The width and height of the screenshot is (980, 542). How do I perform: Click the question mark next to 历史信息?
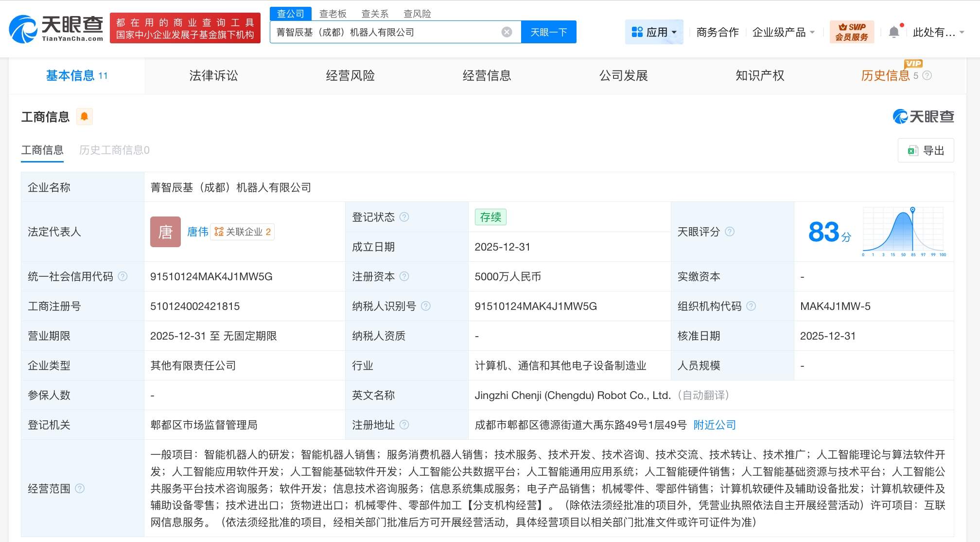tap(927, 75)
